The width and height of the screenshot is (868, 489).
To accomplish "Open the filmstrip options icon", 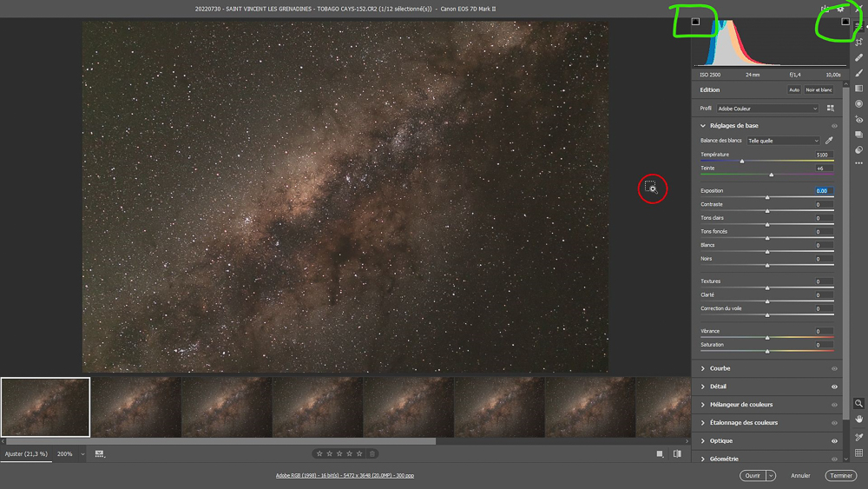I will click(x=99, y=454).
